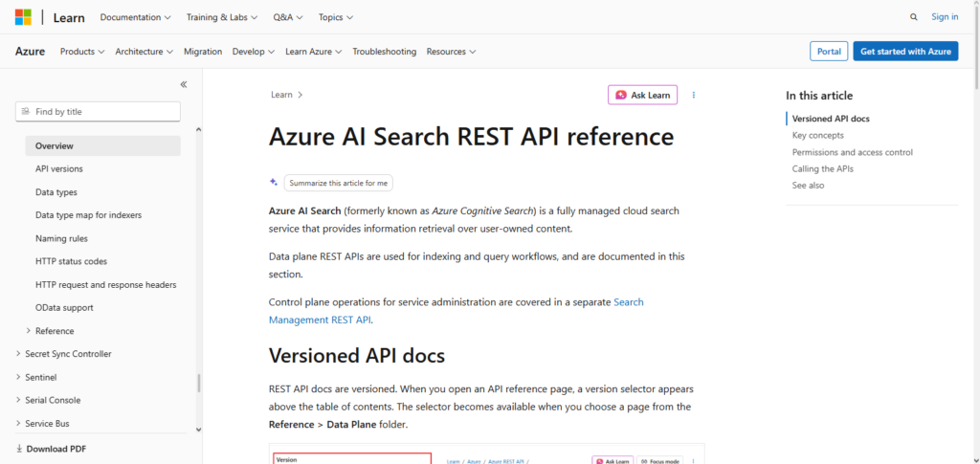
Task: Open OData support in the sidebar
Action: (64, 307)
